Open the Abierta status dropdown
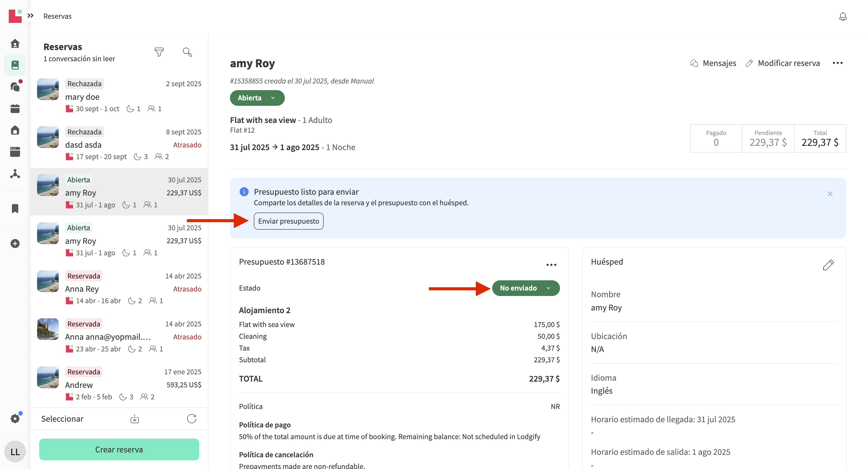This screenshot has width=868, height=469. click(x=257, y=98)
